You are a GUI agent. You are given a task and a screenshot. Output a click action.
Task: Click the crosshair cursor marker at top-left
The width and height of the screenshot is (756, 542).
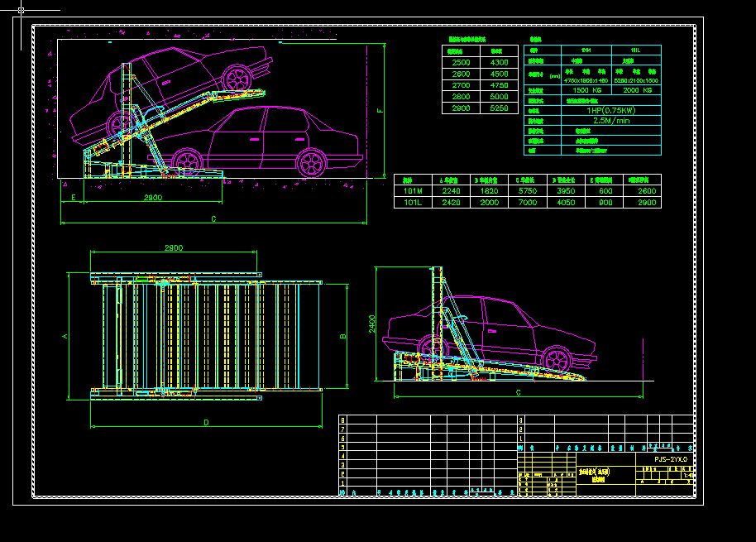pos(20,11)
